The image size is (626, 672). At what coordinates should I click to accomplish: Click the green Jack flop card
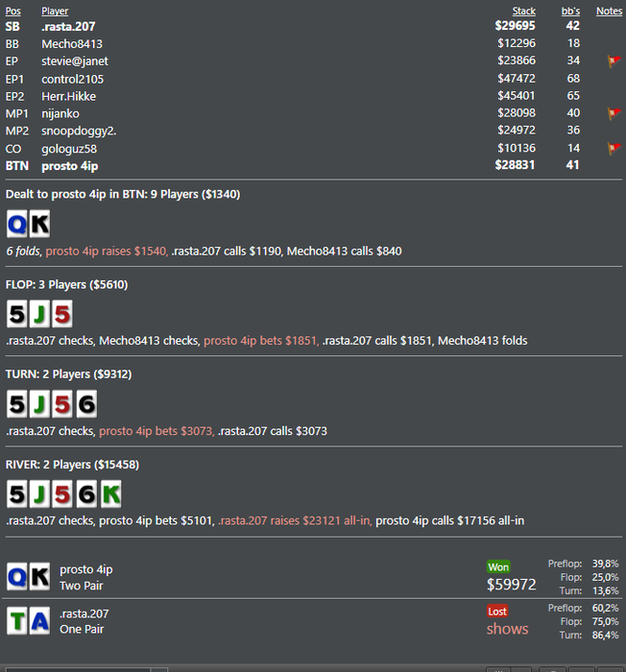(x=39, y=314)
